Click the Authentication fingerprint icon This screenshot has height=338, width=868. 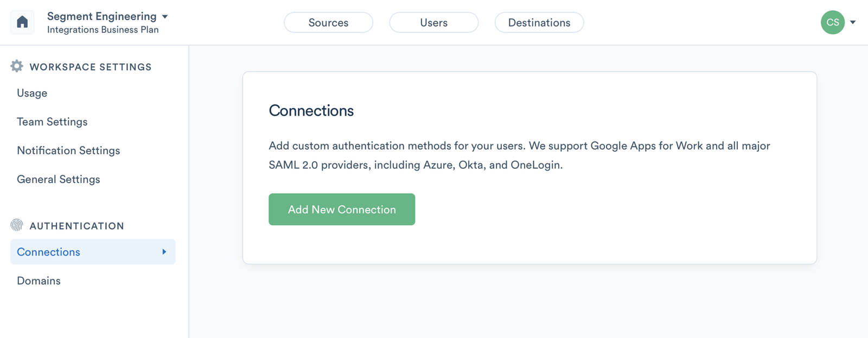[x=17, y=225]
